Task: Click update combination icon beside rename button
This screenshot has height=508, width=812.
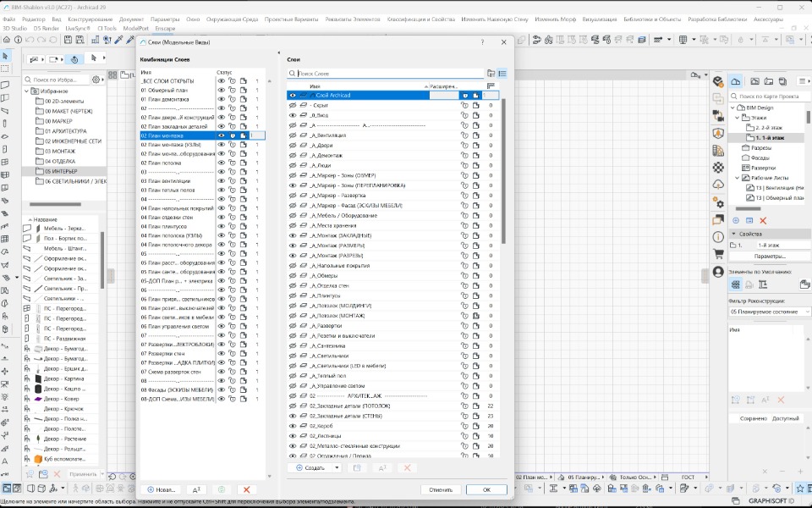Action: click(222, 489)
